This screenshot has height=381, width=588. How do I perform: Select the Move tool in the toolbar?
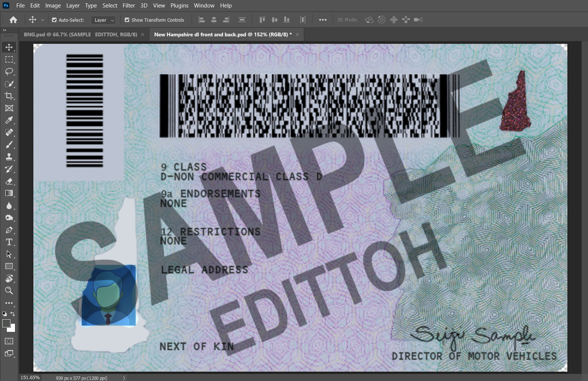(9, 47)
